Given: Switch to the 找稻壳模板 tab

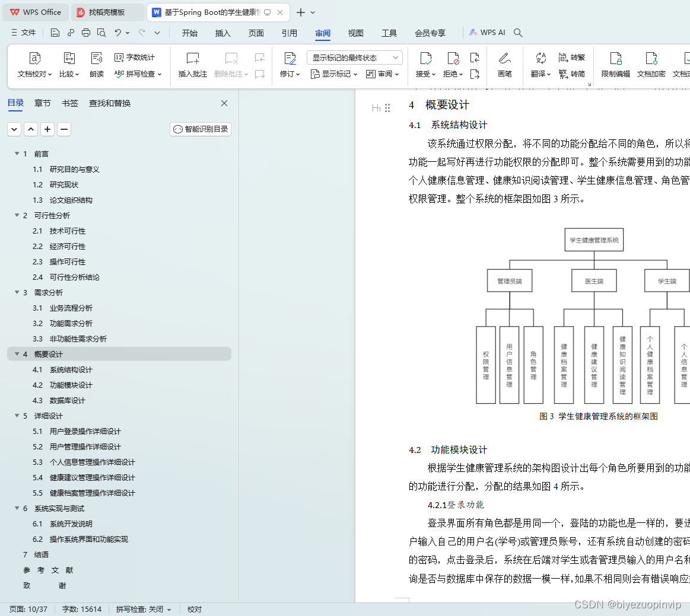Looking at the screenshot, I should click(107, 12).
